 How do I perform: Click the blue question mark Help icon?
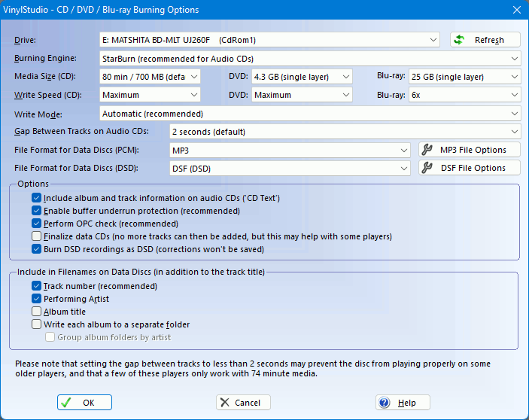tap(385, 403)
